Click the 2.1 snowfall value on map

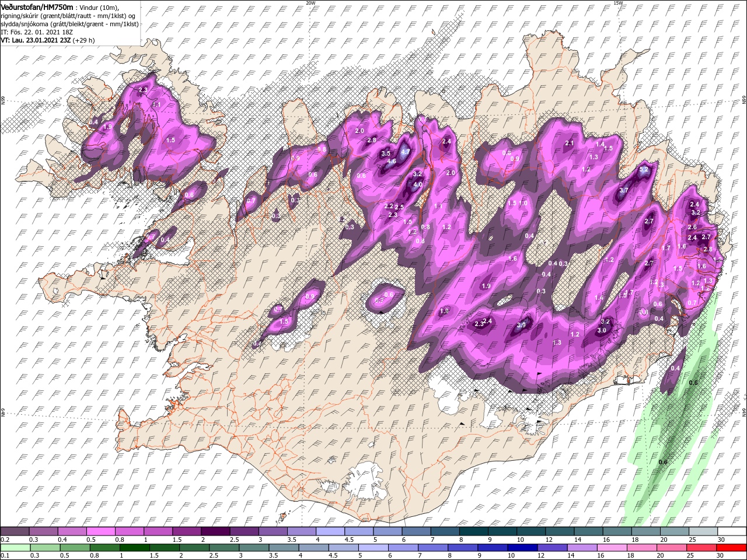pos(570,143)
